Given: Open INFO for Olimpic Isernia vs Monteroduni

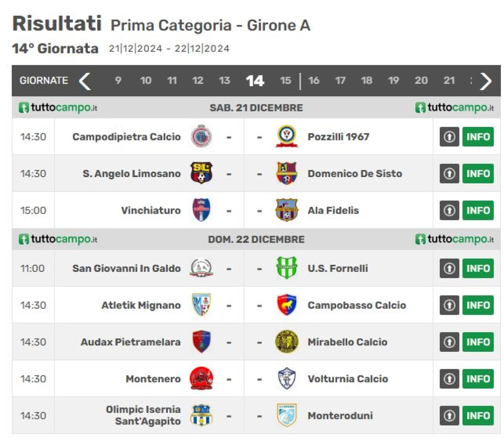Looking at the screenshot, I should tap(478, 415).
